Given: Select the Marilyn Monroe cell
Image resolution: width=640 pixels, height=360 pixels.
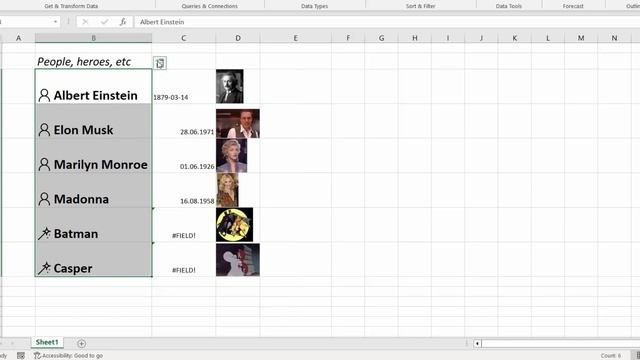Looking at the screenshot, I should tap(93, 156).
